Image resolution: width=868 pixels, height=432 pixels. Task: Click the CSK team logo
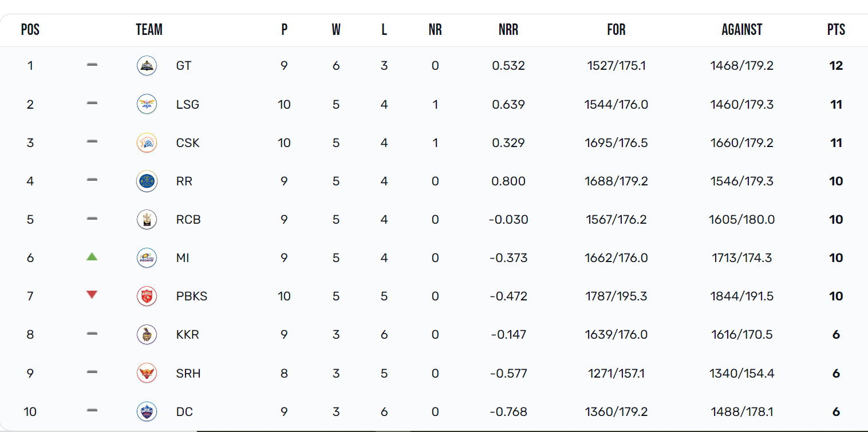click(147, 142)
